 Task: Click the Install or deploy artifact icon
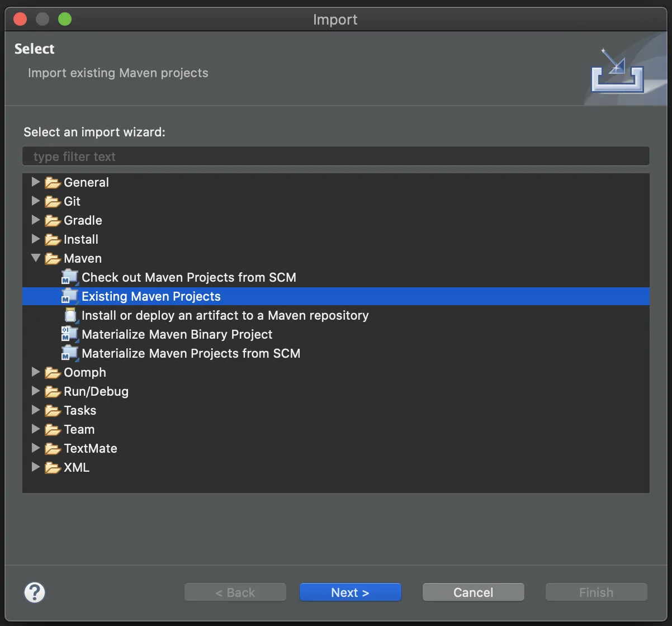click(71, 315)
